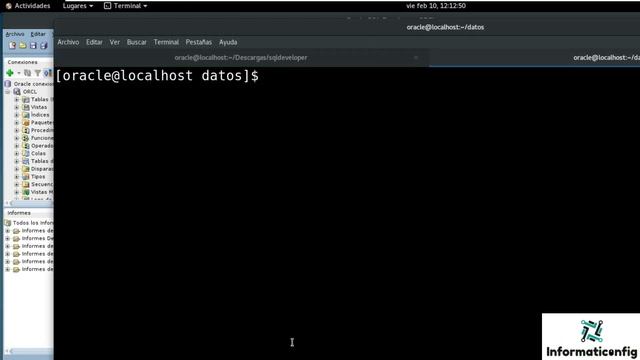Viewport: 640px width, 360px height.
Task: Open Archivo menu in the terminal window
Action: pyautogui.click(x=68, y=42)
